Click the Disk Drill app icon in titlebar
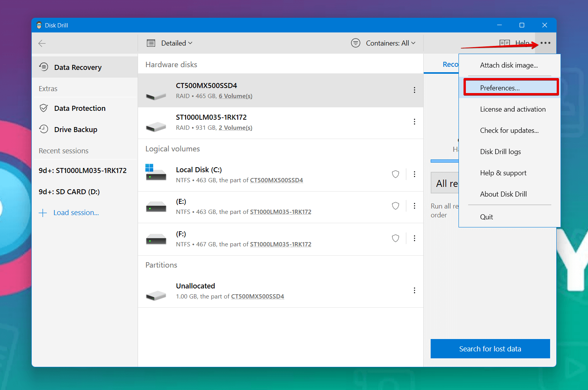The width and height of the screenshot is (588, 390). pyautogui.click(x=39, y=25)
